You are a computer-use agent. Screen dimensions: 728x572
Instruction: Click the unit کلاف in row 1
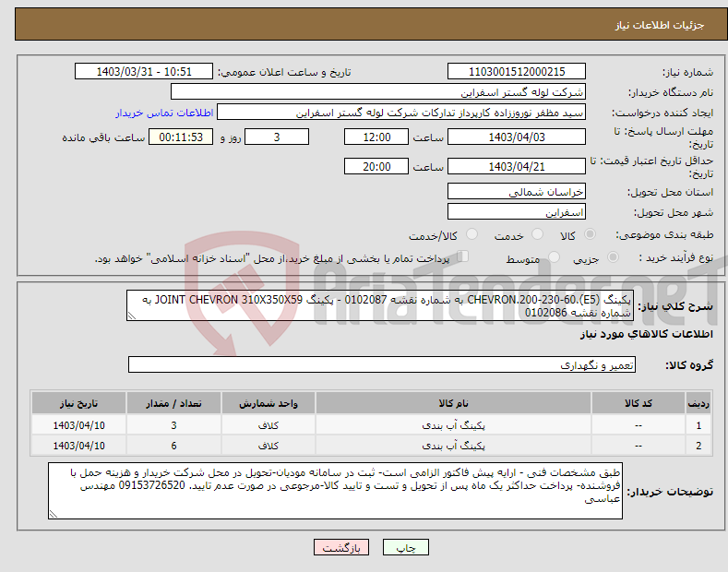pos(269,425)
